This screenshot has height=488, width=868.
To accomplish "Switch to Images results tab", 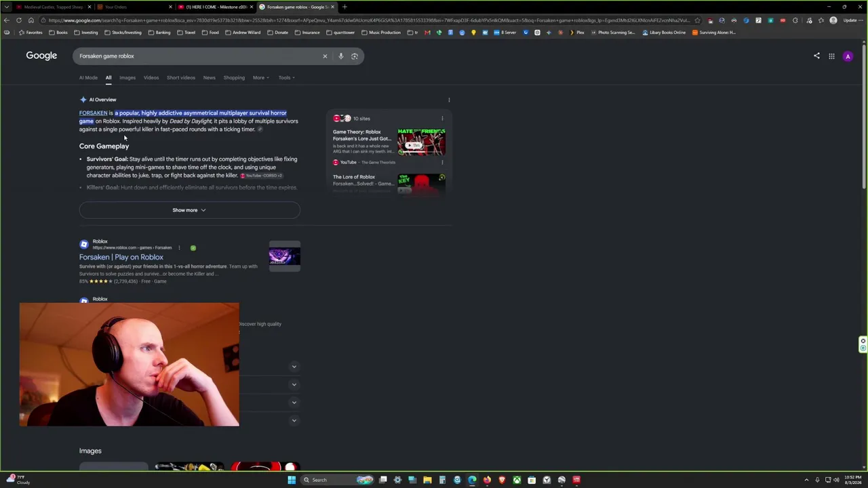I will pos(127,77).
